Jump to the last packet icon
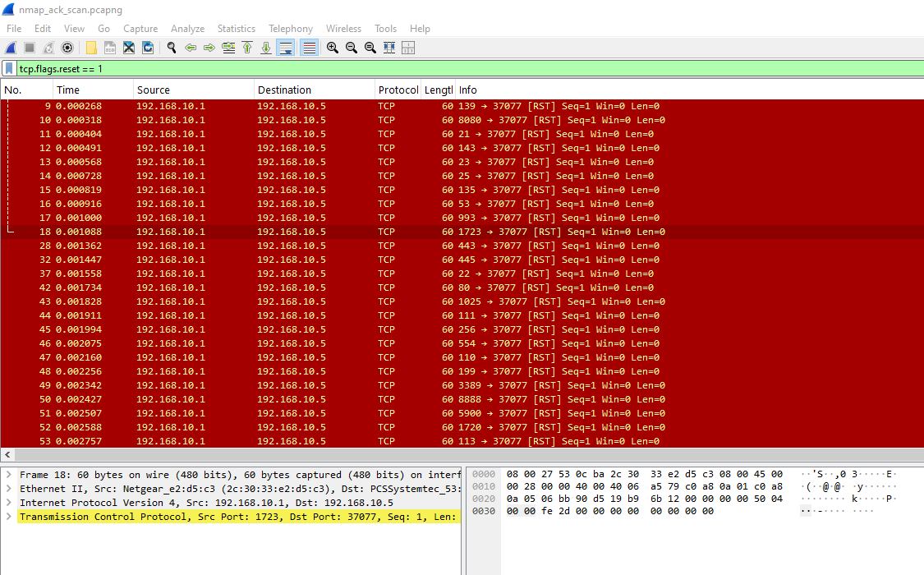924x575 pixels. click(x=266, y=47)
